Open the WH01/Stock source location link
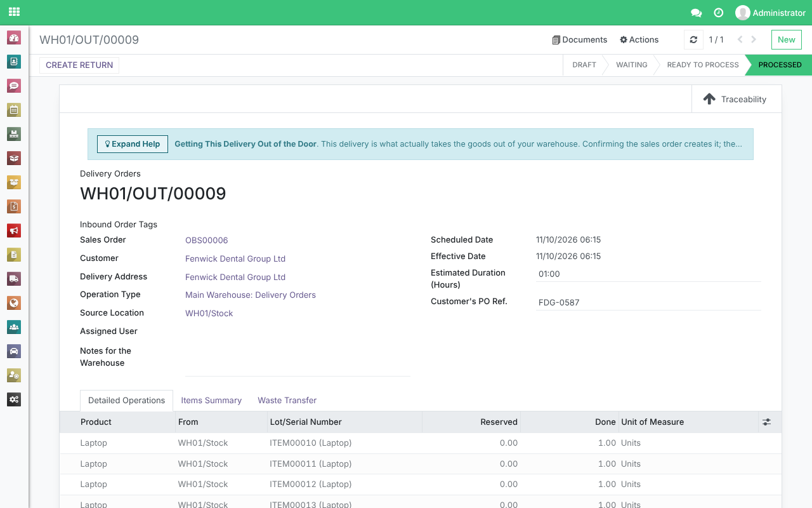This screenshot has height=508, width=812. coord(209,314)
